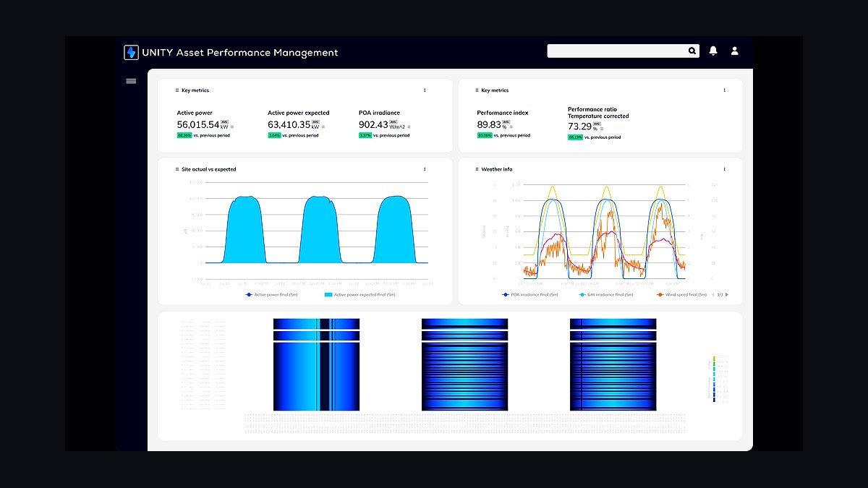The image size is (868, 488).
Task: Toggle Active power final (5m) legend series
Action: pyautogui.click(x=271, y=294)
